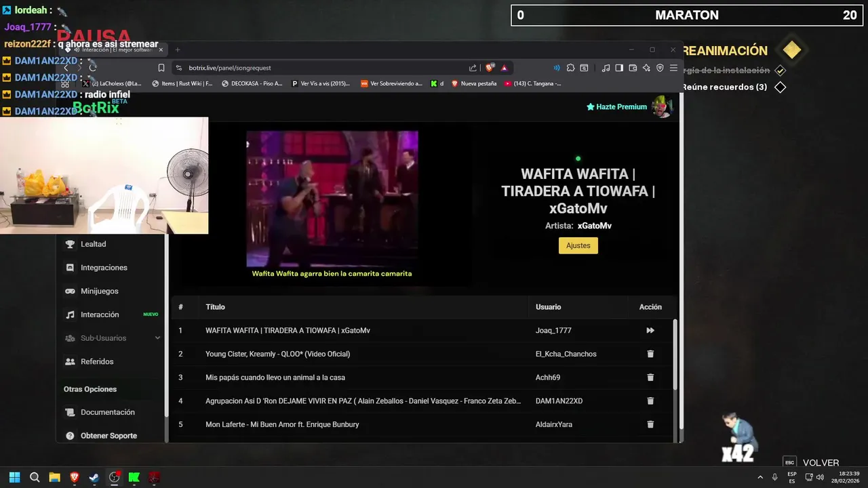Viewport: 868px width, 488px height.
Task: Open the Windows Start menu
Action: pos(14,477)
